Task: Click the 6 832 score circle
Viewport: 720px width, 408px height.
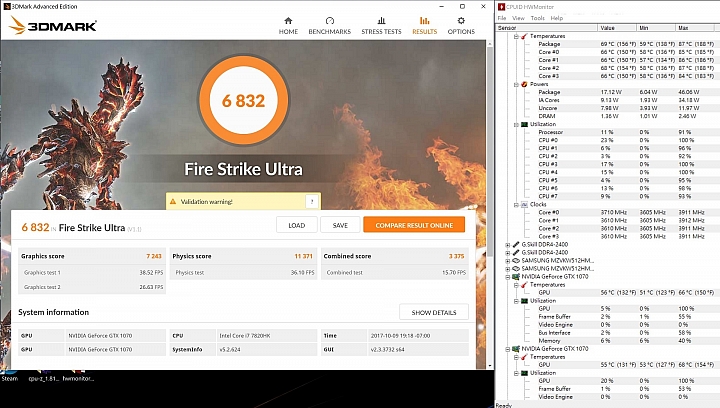Action: coord(243,101)
